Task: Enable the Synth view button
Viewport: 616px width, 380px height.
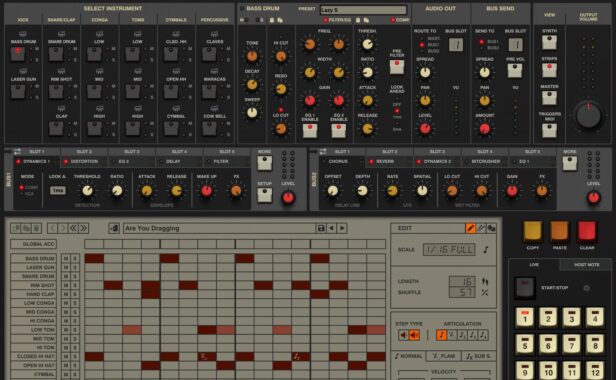Action: tap(549, 42)
